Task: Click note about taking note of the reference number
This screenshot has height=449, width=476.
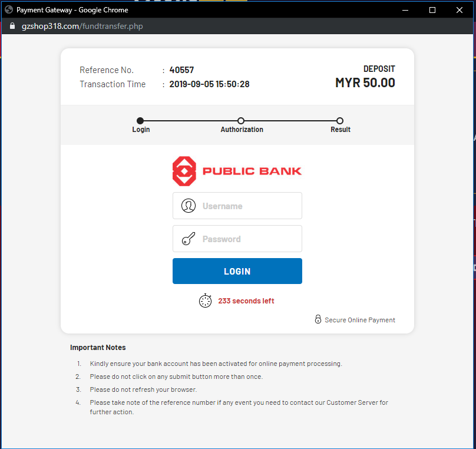Action: pos(239,407)
